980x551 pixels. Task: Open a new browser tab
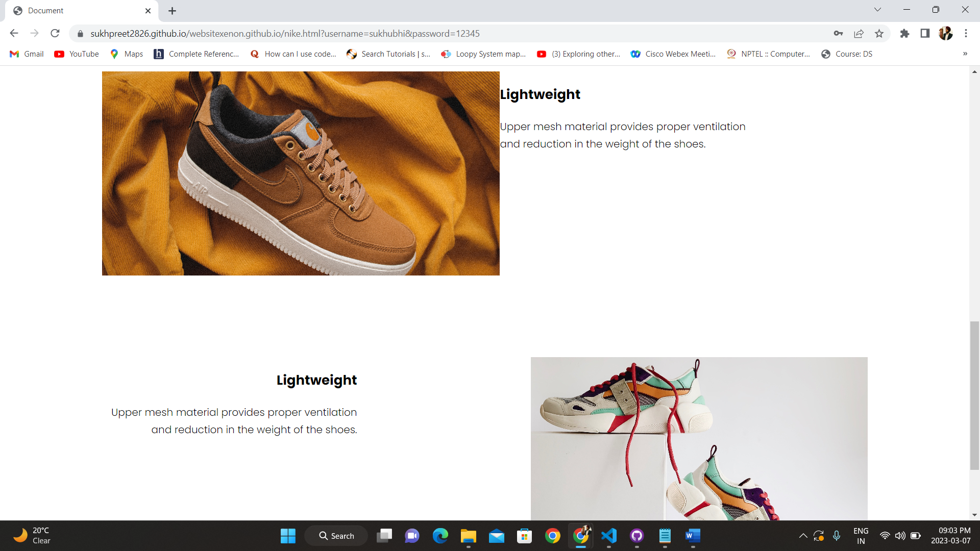tap(172, 11)
